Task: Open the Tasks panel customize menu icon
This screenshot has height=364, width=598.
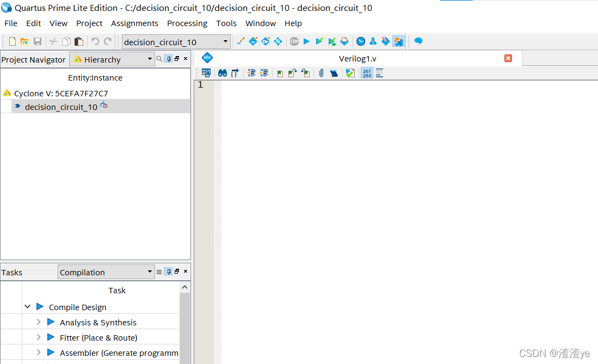Action: pyautogui.click(x=159, y=272)
